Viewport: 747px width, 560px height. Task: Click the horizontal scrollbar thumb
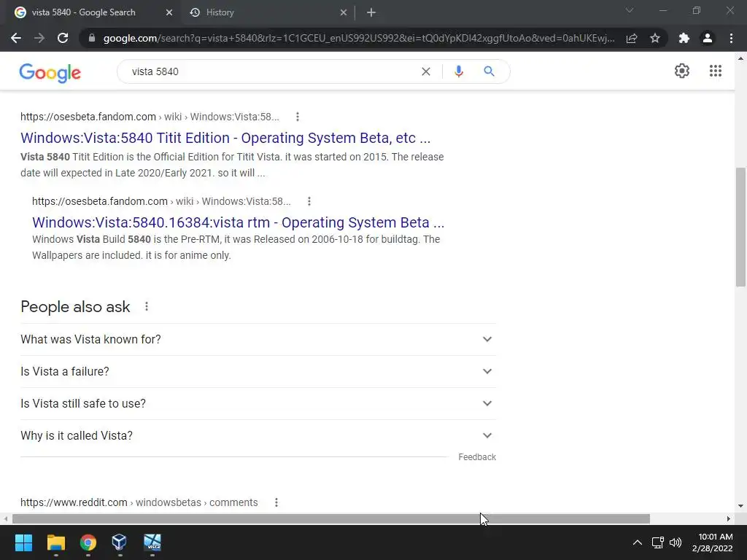[x=331, y=518]
